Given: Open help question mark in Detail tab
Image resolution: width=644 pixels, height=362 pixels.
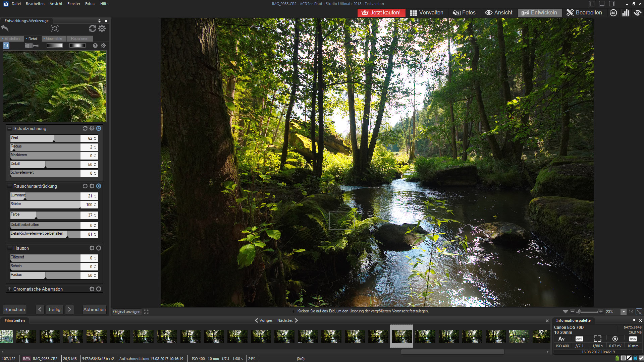Looking at the screenshot, I should coord(95,46).
